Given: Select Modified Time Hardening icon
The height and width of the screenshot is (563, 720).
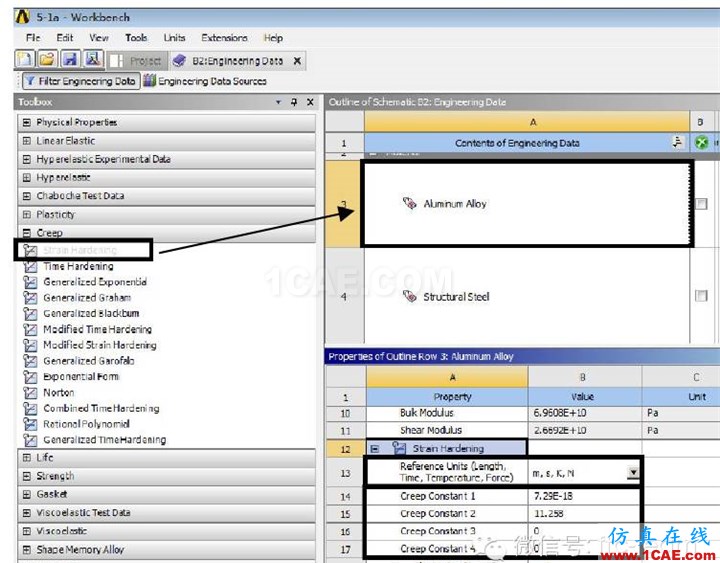Looking at the screenshot, I should [30, 329].
